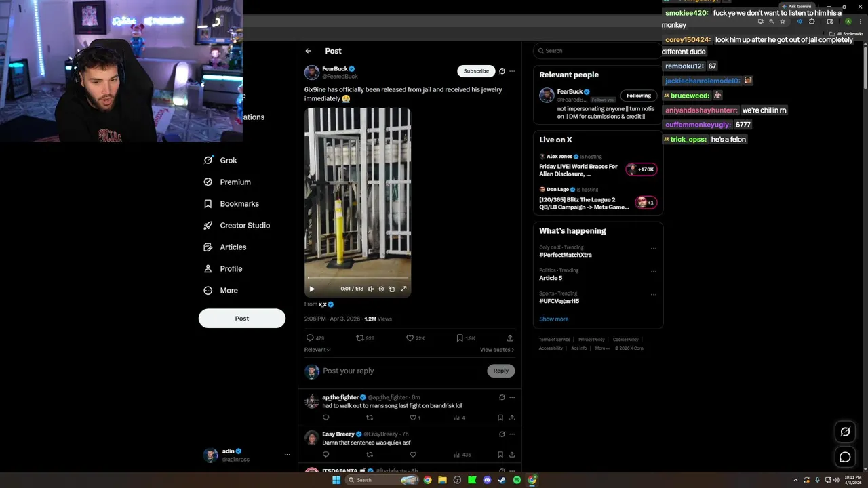Open #PerfectMatchXtra trend options
Screen dimensions: 868x488
654,248
